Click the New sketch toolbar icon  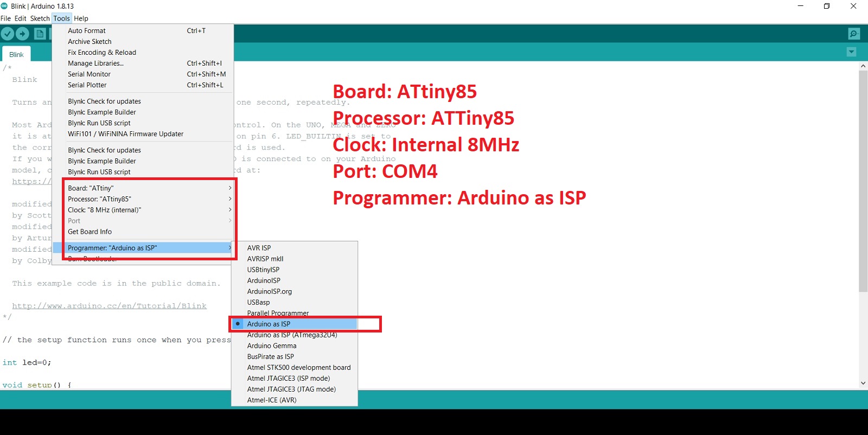(40, 34)
